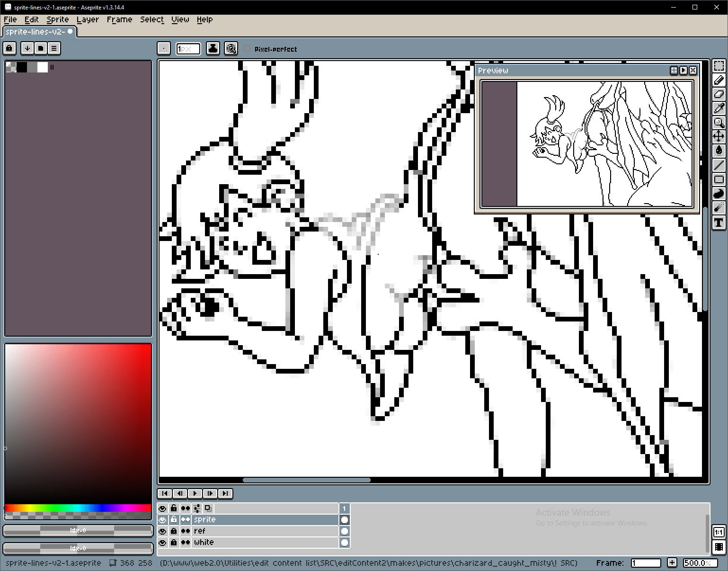This screenshot has height=571, width=728.
Task: Enable the Pixel-perfect checkbox
Action: point(247,49)
